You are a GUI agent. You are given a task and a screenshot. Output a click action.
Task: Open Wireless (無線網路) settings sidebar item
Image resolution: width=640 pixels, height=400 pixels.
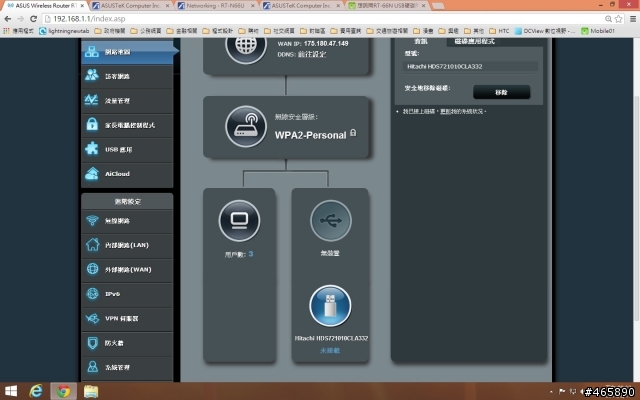[x=127, y=221]
